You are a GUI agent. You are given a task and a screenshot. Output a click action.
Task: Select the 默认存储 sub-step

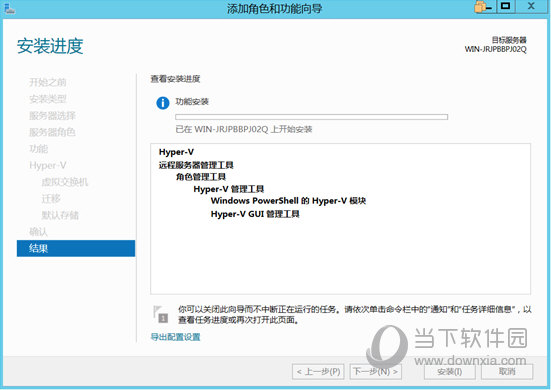tap(60, 215)
